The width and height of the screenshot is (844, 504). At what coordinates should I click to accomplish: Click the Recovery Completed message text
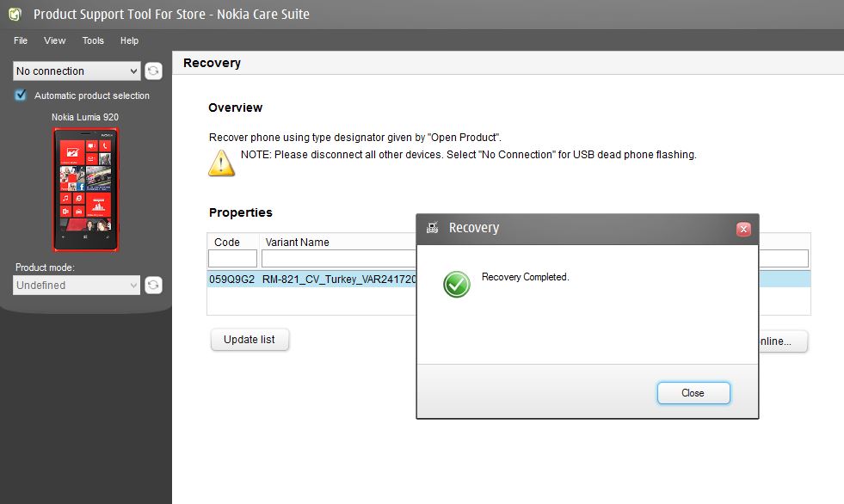(x=526, y=277)
